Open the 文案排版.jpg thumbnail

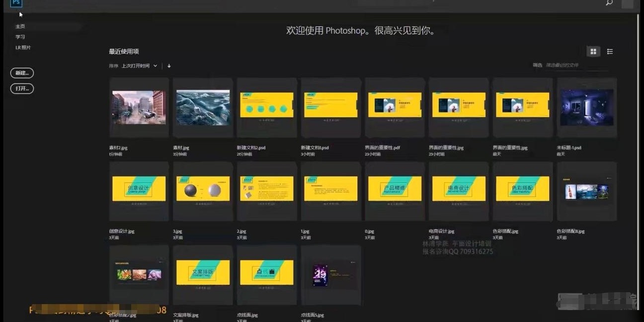[x=203, y=275]
